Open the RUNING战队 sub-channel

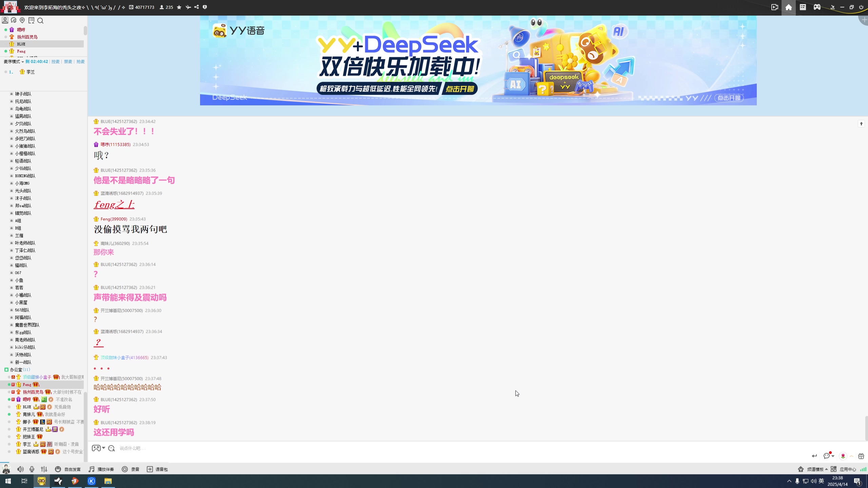25,176
